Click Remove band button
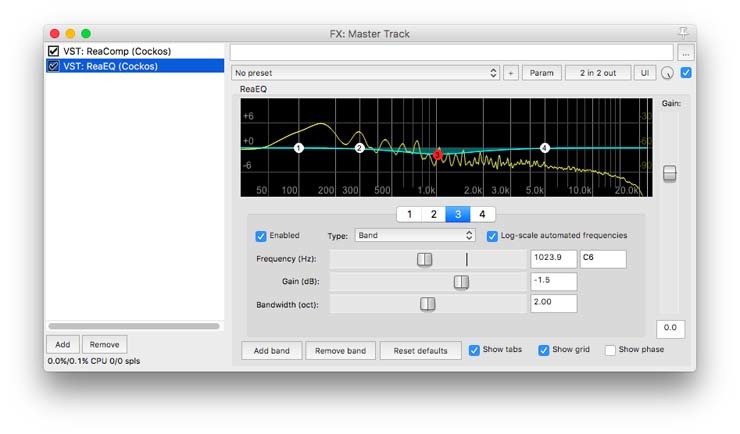740x434 pixels. [x=340, y=351]
